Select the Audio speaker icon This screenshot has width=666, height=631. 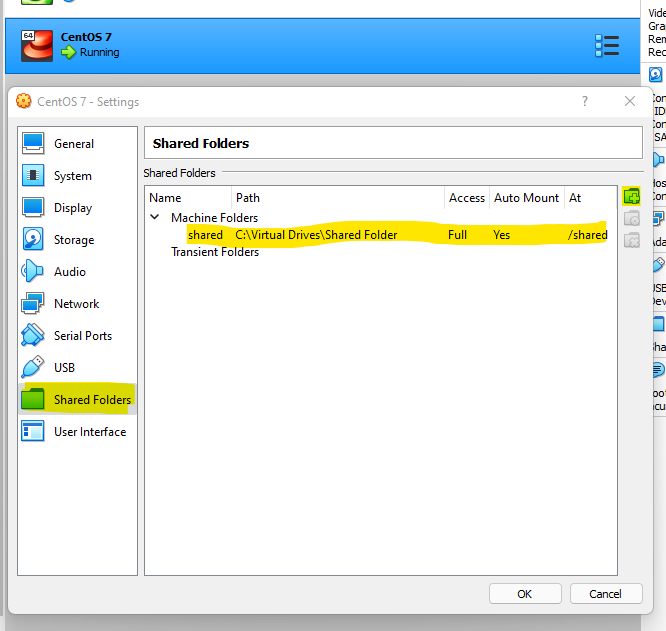[x=34, y=272]
